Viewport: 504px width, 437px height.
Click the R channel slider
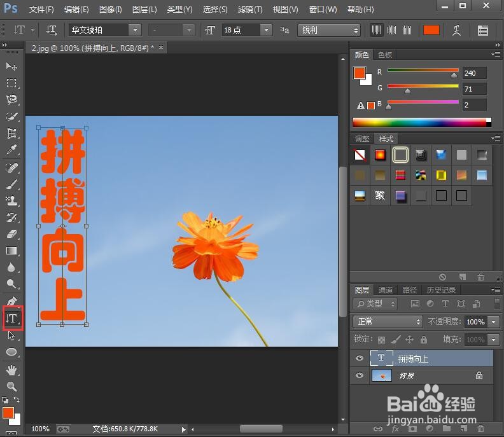coord(423,70)
